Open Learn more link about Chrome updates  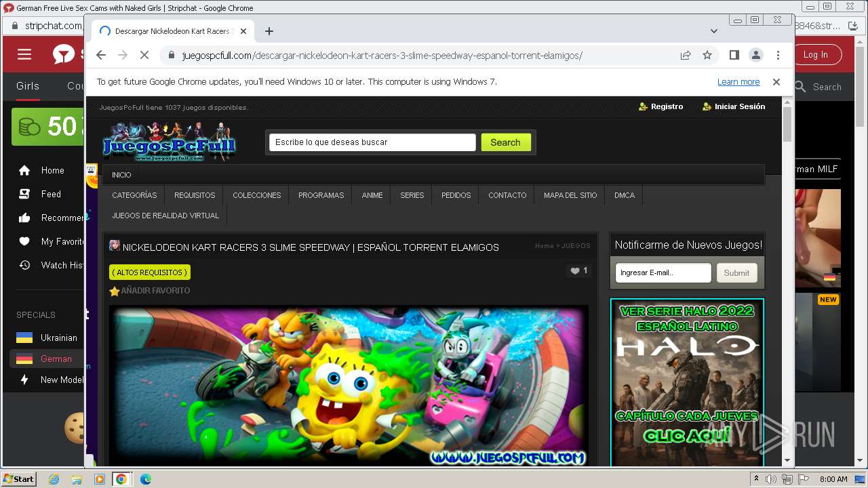(738, 82)
